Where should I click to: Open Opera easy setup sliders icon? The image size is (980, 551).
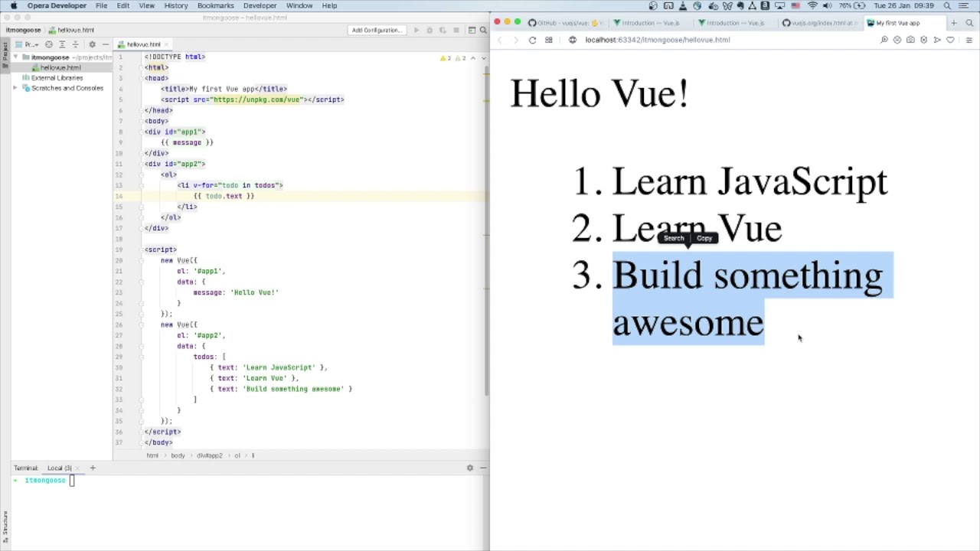tap(969, 40)
